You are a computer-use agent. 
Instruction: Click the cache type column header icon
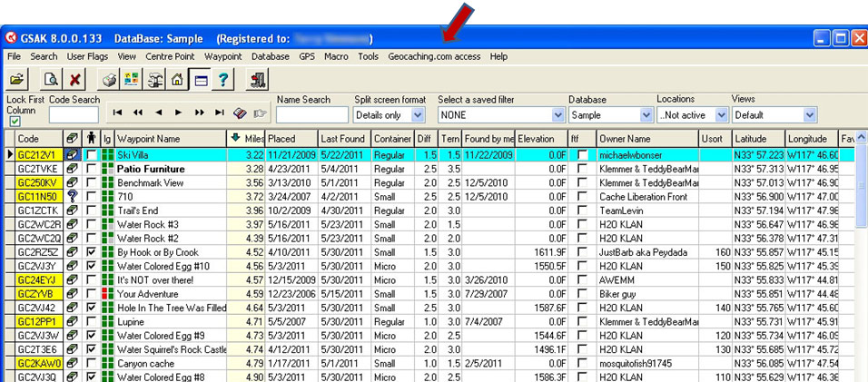tap(72, 138)
